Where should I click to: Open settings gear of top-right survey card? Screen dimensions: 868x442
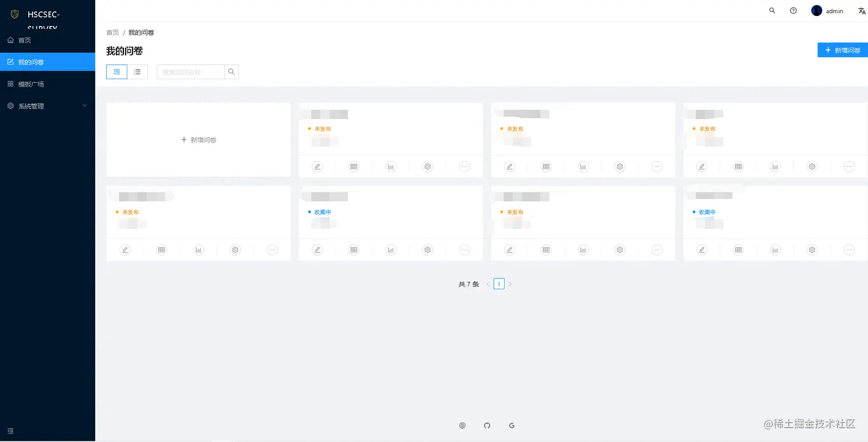point(812,166)
